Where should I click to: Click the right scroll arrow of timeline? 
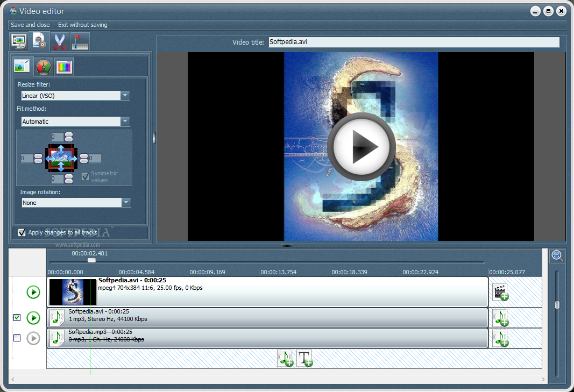coord(543,379)
